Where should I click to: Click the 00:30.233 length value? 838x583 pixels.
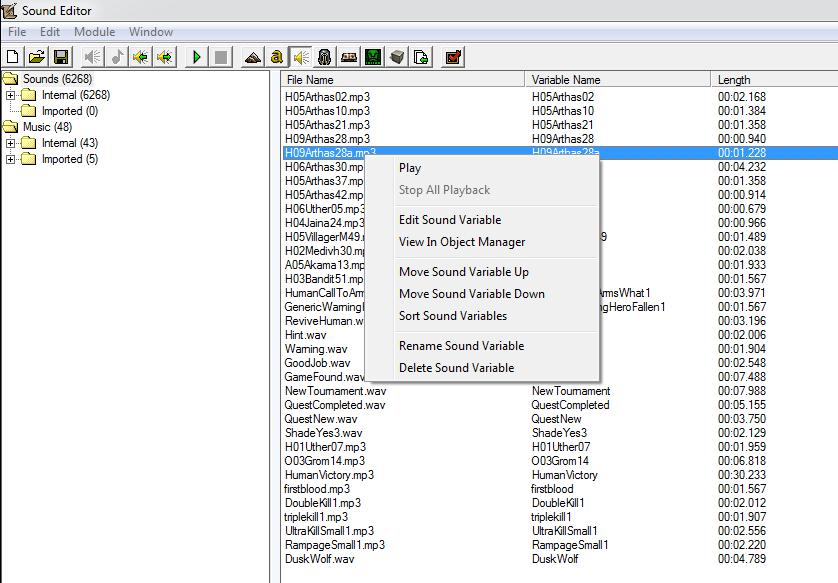(x=742, y=475)
